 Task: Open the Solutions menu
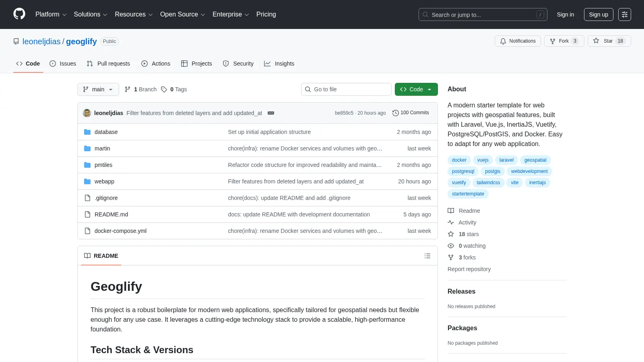click(x=91, y=14)
